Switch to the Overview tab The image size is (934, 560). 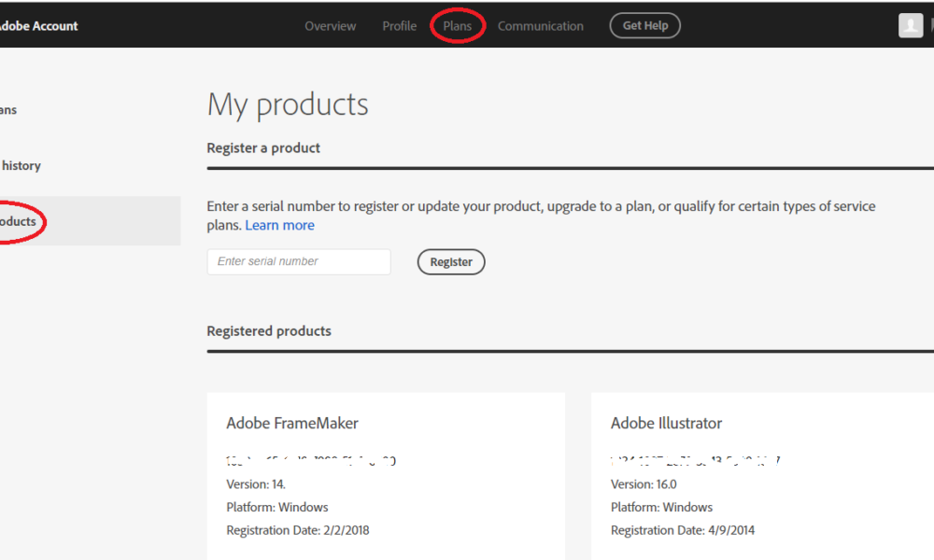(330, 26)
